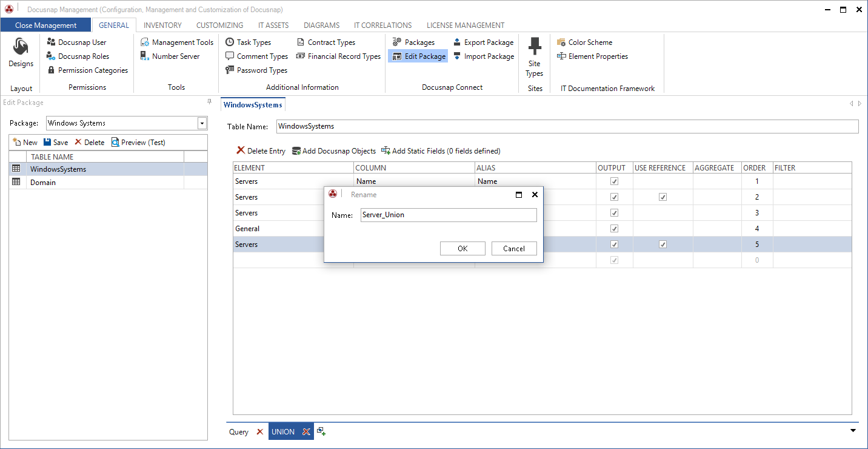Open the Designs layout tool

tap(21, 53)
